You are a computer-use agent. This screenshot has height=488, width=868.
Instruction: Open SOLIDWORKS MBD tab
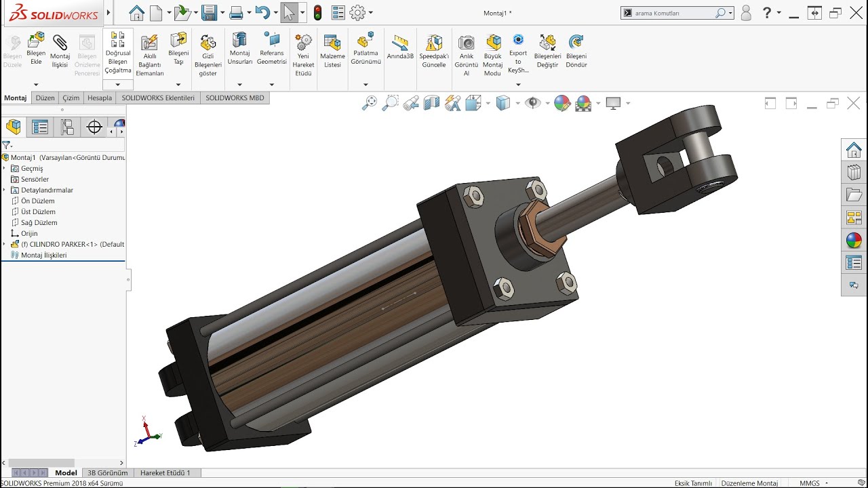click(x=235, y=98)
